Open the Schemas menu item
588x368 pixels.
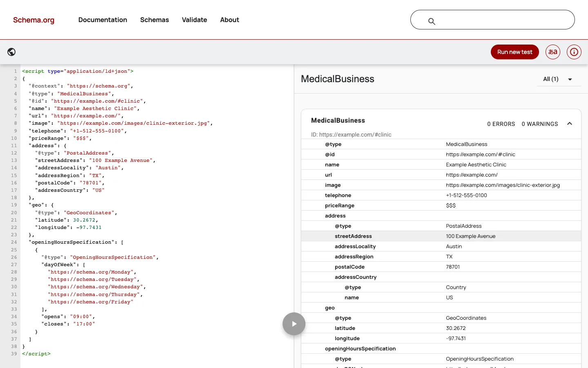154,20
